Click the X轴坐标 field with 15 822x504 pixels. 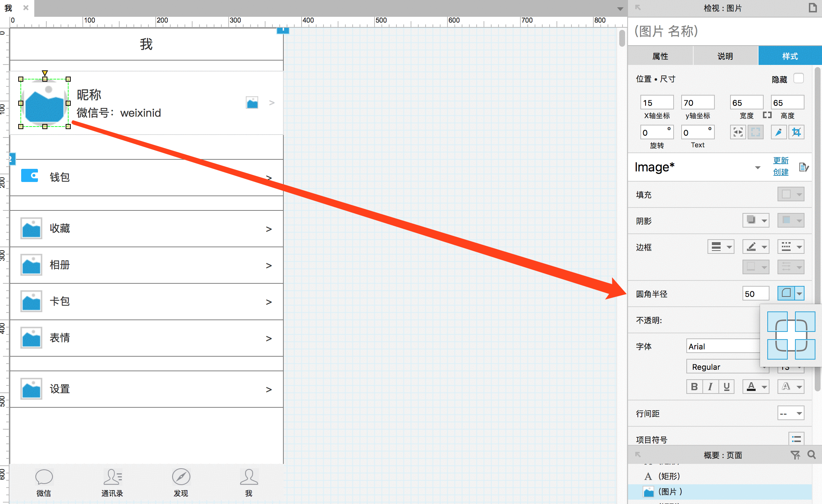pyautogui.click(x=657, y=102)
